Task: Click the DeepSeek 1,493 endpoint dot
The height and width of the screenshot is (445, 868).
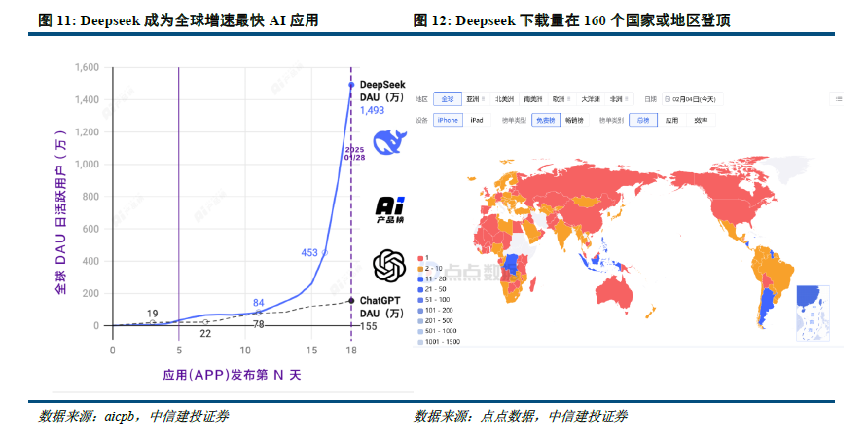Action: [x=351, y=85]
